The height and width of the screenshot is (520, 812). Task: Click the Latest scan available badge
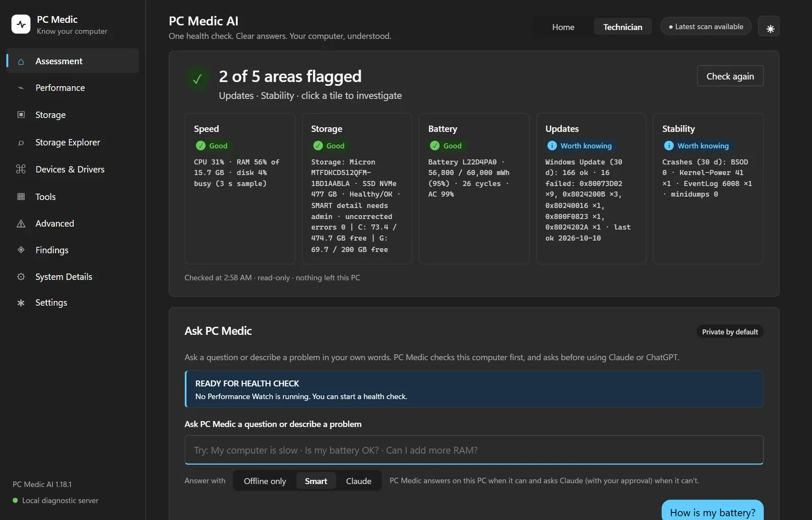(706, 26)
